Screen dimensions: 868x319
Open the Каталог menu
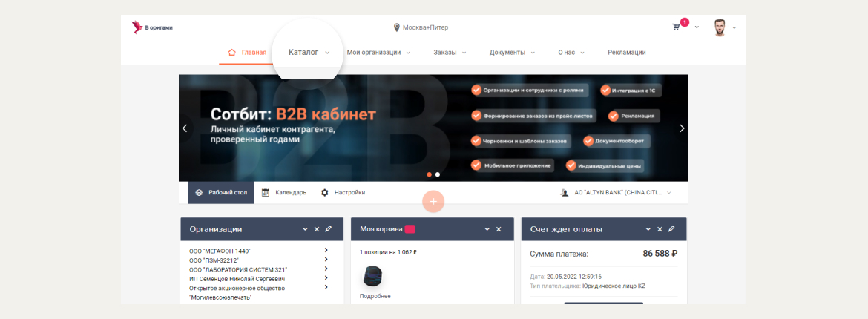click(x=303, y=52)
